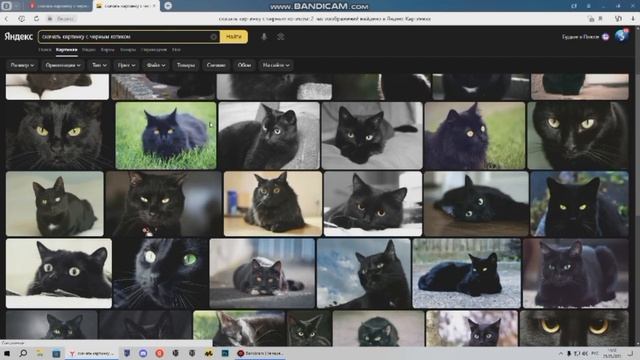Click the Яндекс address bar field
This screenshot has width=640, height=360.
[x=63, y=19]
